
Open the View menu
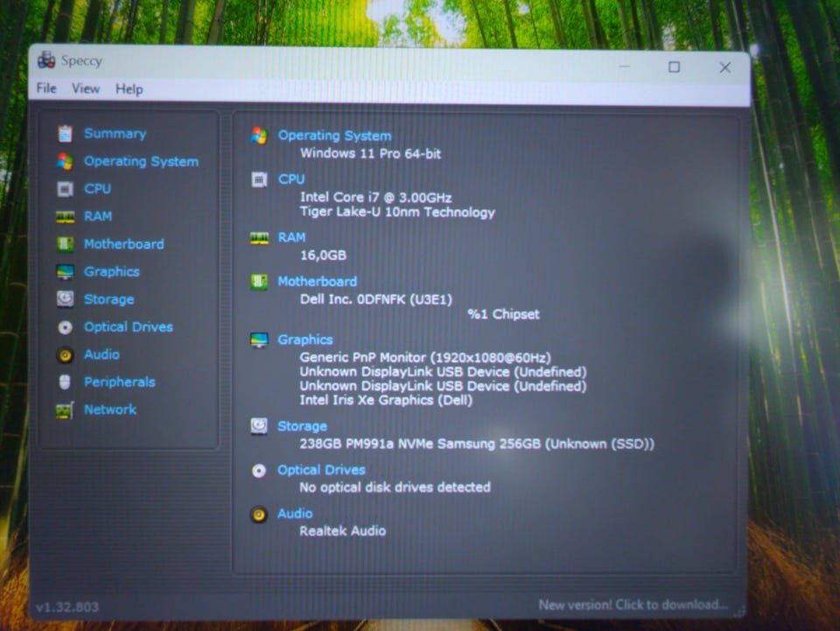[86, 88]
